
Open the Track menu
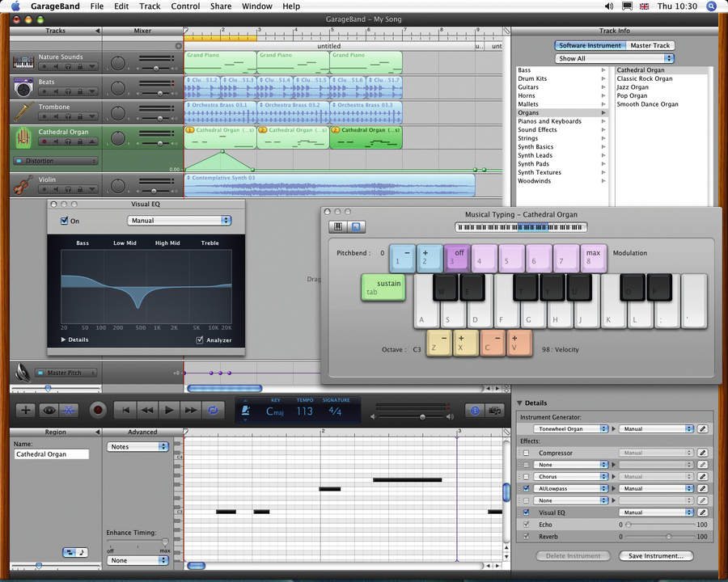[x=150, y=6]
